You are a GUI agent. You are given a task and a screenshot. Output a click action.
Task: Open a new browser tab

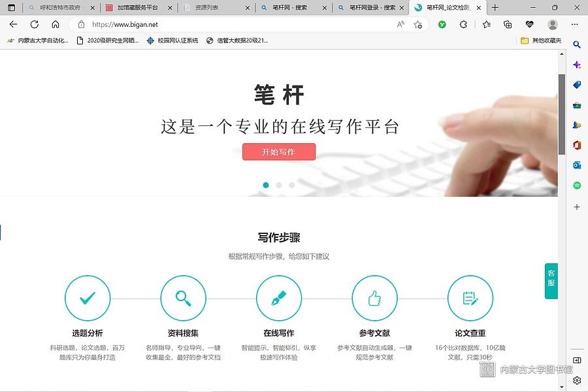(495, 7)
